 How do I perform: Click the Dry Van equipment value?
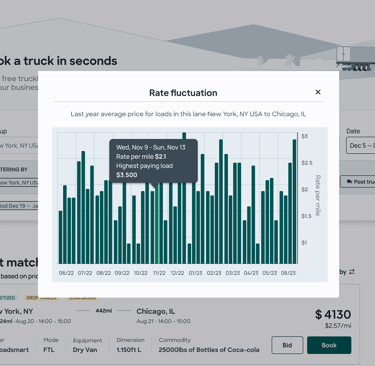[85, 350]
